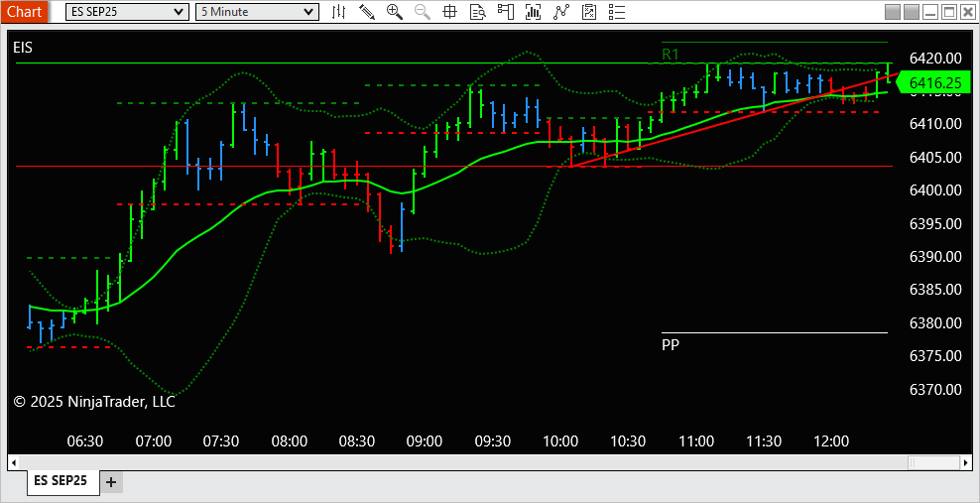
Task: Click the 6385.00 price axis label
Action: (x=935, y=290)
